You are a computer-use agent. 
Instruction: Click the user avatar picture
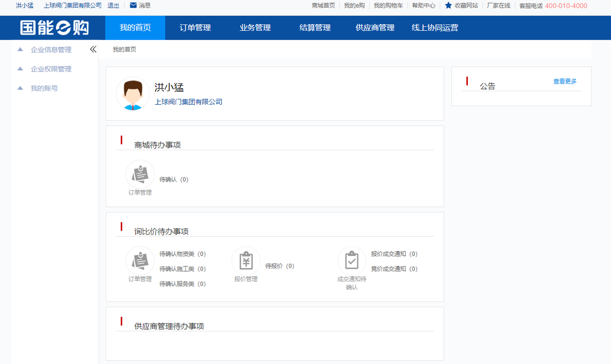point(133,94)
